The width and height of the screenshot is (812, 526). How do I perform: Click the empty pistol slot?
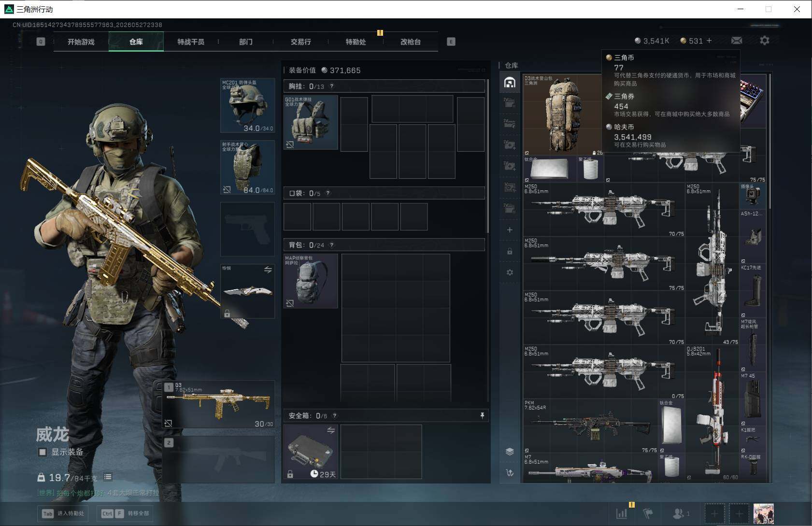247,229
